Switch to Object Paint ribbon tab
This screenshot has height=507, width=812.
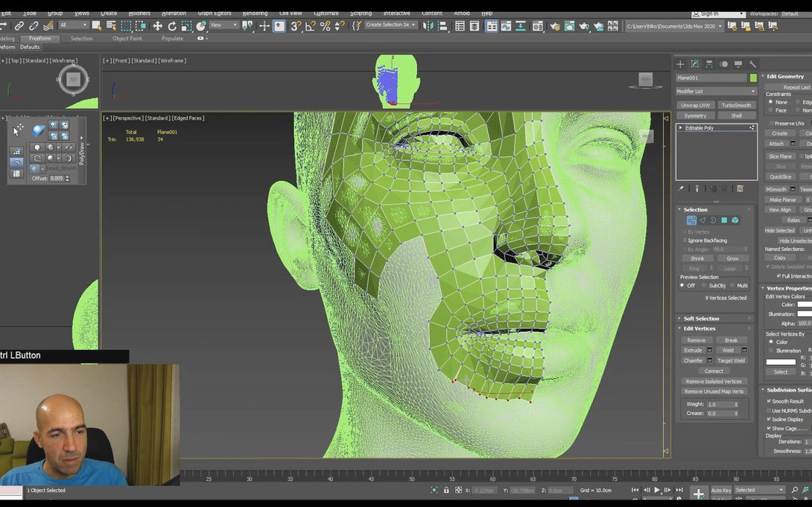[127, 38]
